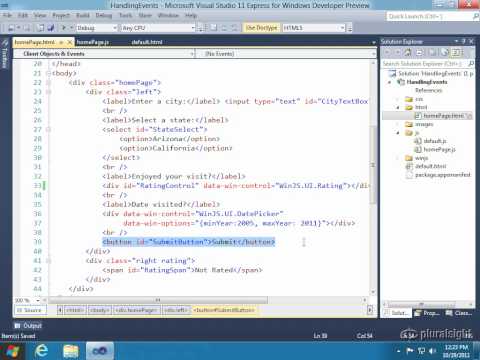Click the Source view button
The image size is (480, 360).
pos(30,310)
